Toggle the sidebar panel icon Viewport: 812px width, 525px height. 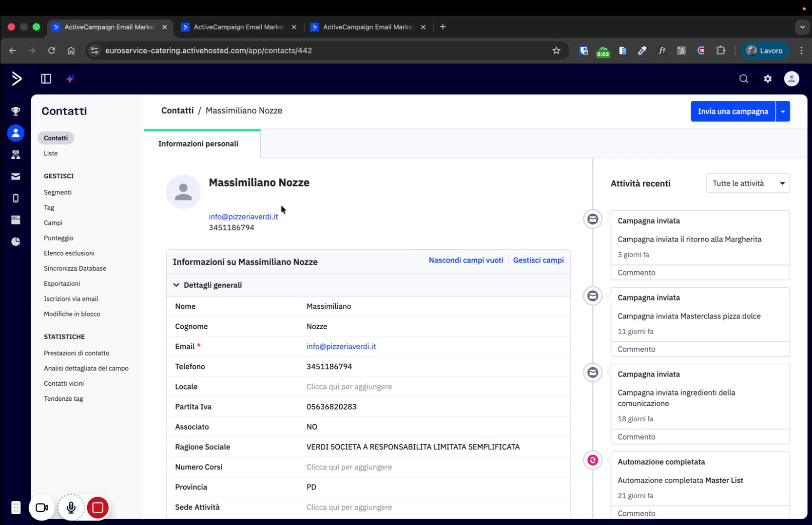[46, 78]
